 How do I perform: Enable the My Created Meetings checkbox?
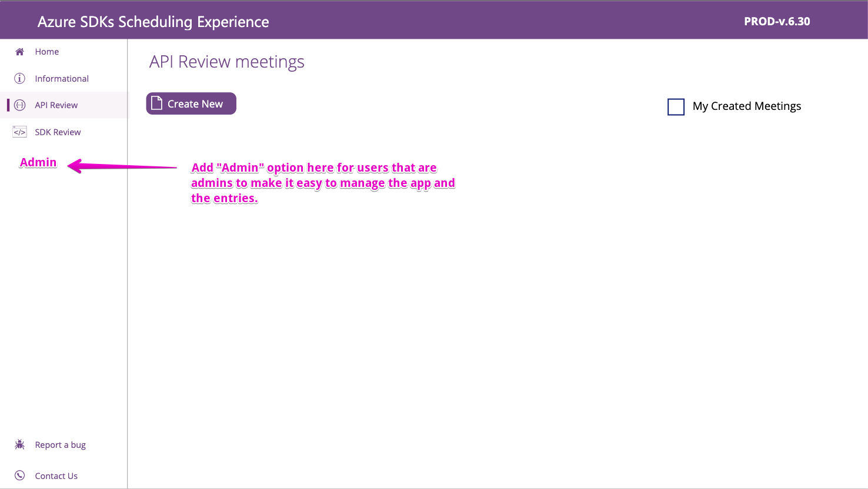pos(676,106)
